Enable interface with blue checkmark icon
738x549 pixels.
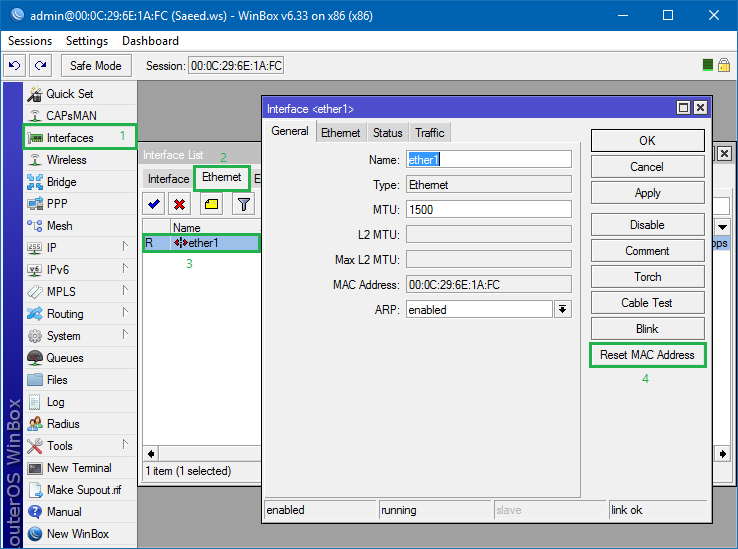pyautogui.click(x=153, y=204)
